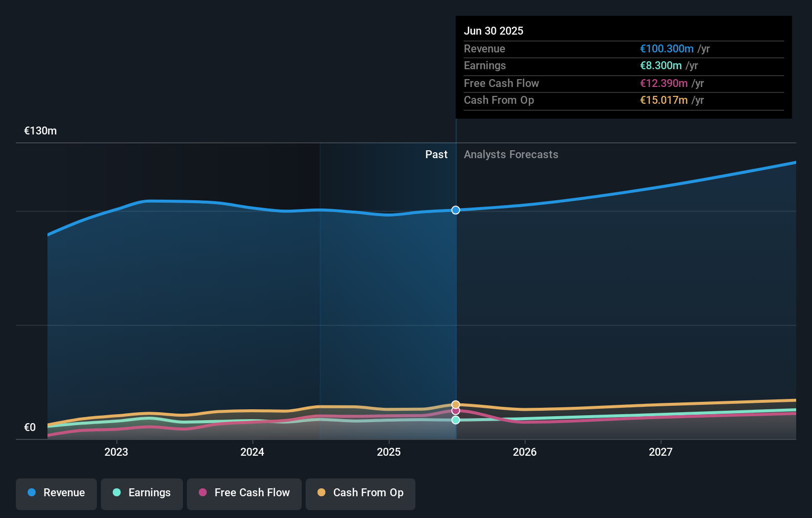This screenshot has height=518, width=812.
Task: Click the teal Earnings data point marker
Action: (455, 420)
